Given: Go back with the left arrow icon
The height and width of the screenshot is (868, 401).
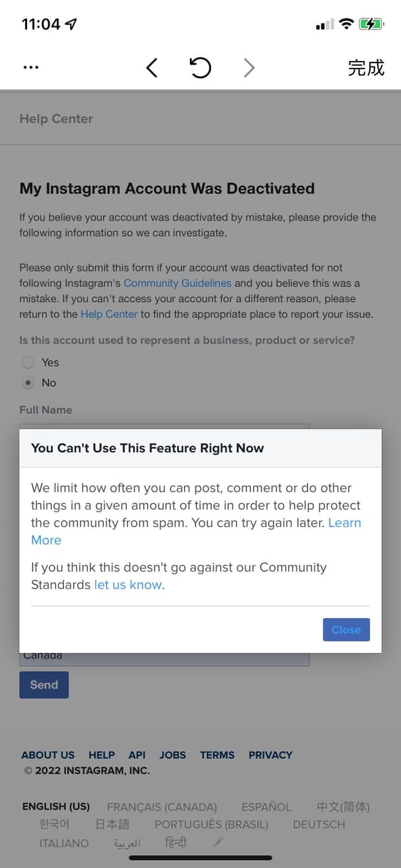Looking at the screenshot, I should click(151, 67).
